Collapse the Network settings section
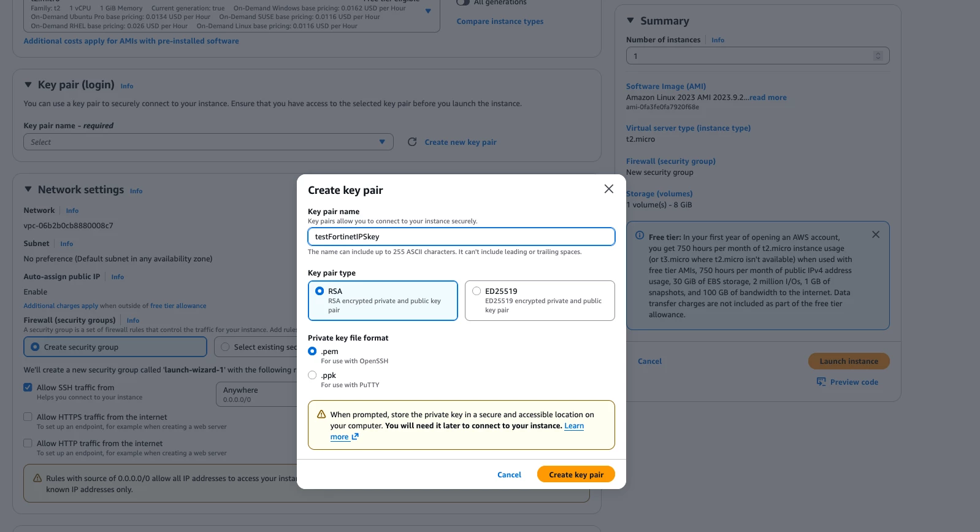The height and width of the screenshot is (532, 980). pyautogui.click(x=28, y=190)
